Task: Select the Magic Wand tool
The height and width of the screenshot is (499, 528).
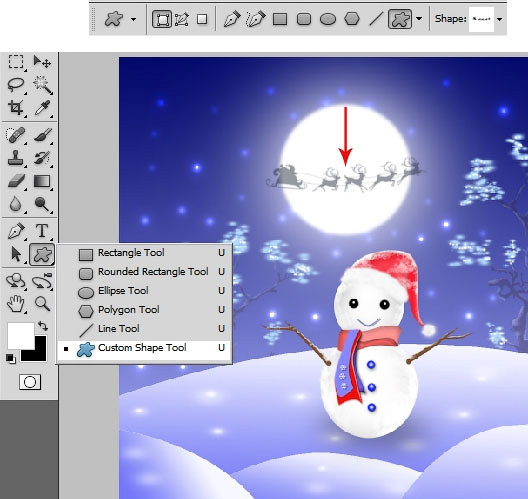Action: pos(42,85)
